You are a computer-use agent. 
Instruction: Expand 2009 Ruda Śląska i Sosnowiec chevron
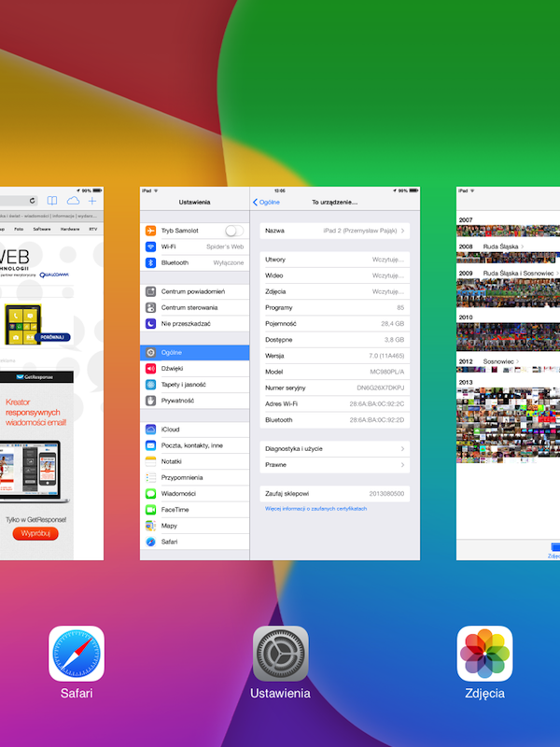coord(557,274)
